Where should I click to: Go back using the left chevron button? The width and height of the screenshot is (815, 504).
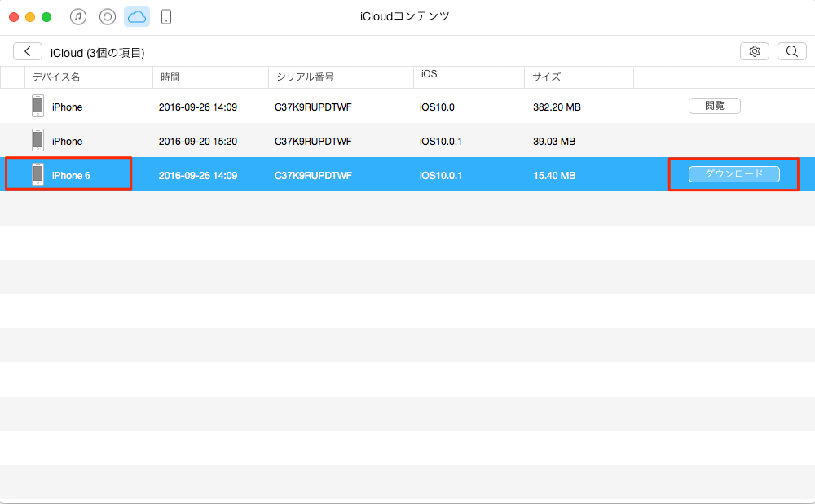[28, 51]
